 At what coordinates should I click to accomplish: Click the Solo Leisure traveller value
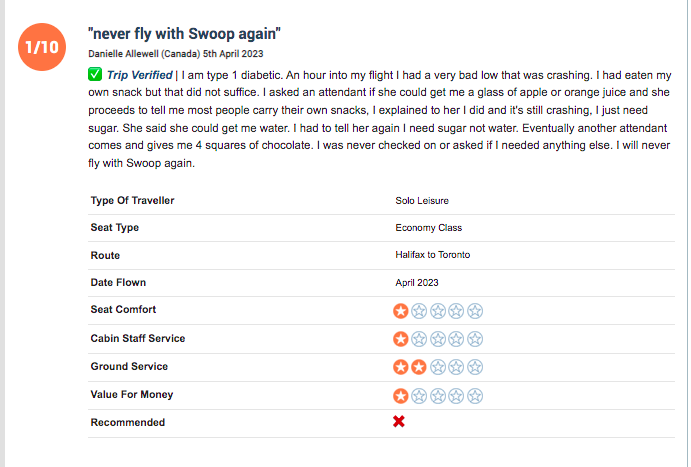point(422,201)
